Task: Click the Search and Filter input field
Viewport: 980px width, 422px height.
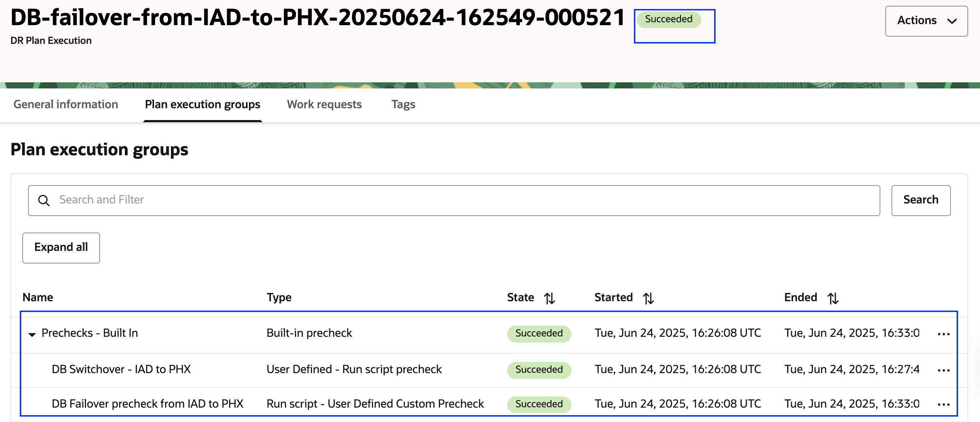Action: [x=266, y=200]
